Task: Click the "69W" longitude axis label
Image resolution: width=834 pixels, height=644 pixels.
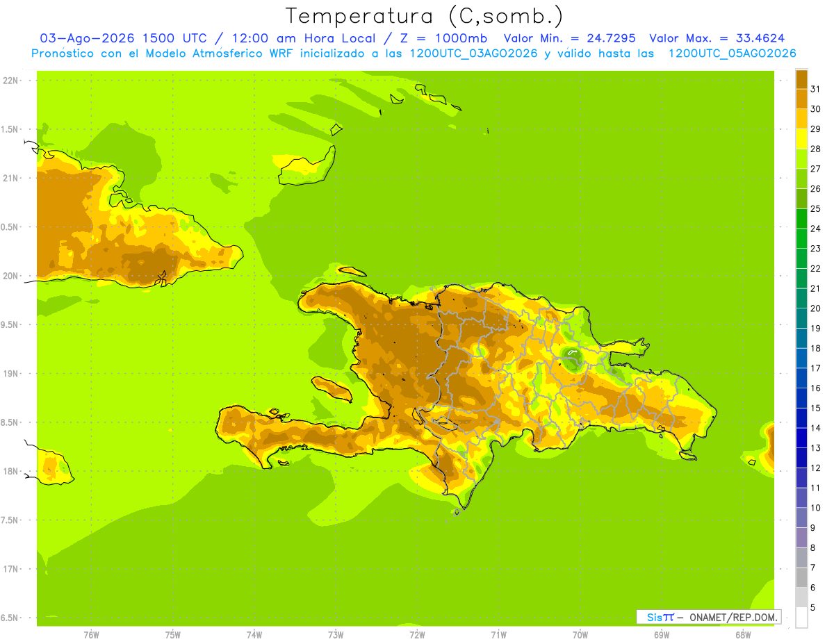Action: (x=662, y=635)
